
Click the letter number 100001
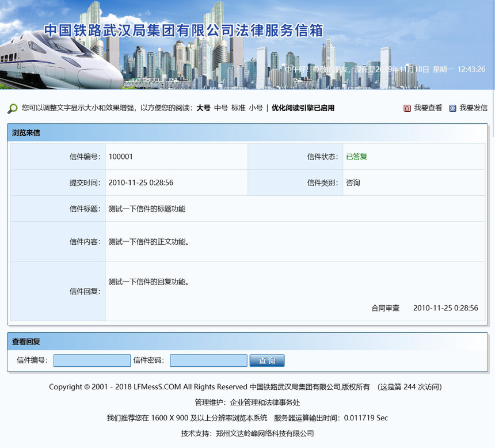coord(120,157)
